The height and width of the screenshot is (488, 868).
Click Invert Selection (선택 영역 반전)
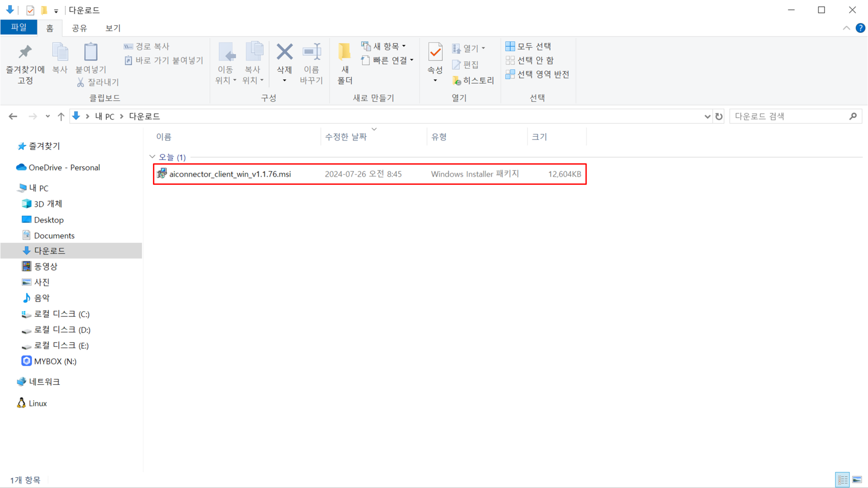click(x=537, y=74)
